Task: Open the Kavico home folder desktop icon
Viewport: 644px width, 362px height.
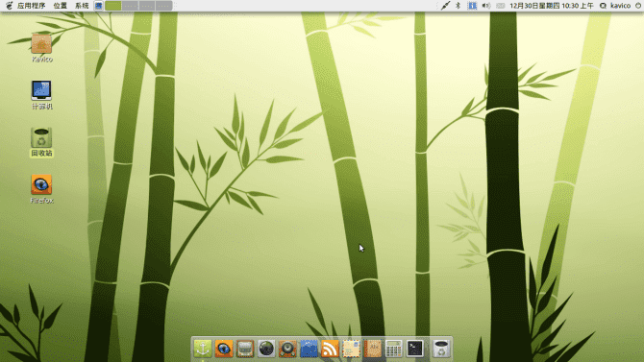Action: click(x=41, y=43)
